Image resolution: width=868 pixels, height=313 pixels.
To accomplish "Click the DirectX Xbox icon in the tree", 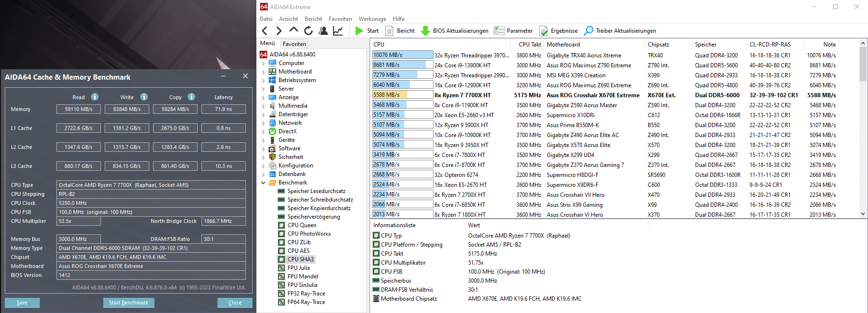I will (272, 131).
